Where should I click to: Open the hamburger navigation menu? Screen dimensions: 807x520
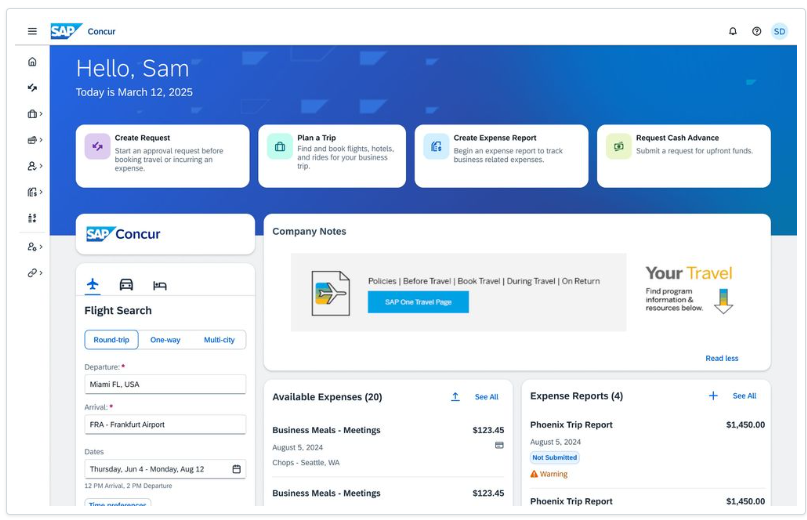coord(32,31)
